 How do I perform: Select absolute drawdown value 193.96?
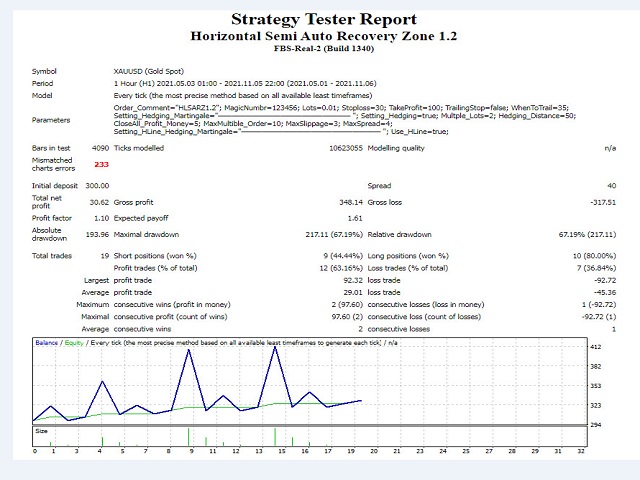pos(97,235)
